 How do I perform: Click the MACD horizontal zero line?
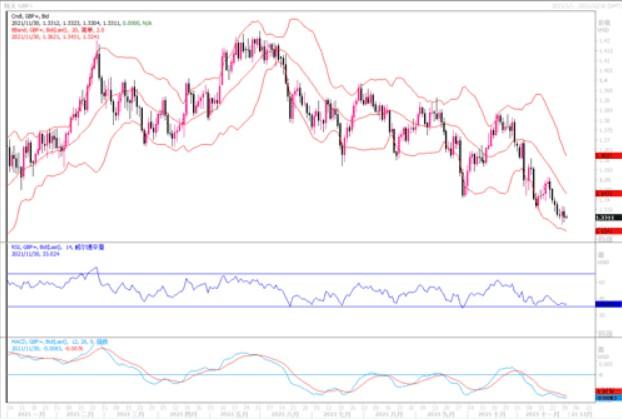tap(300, 375)
